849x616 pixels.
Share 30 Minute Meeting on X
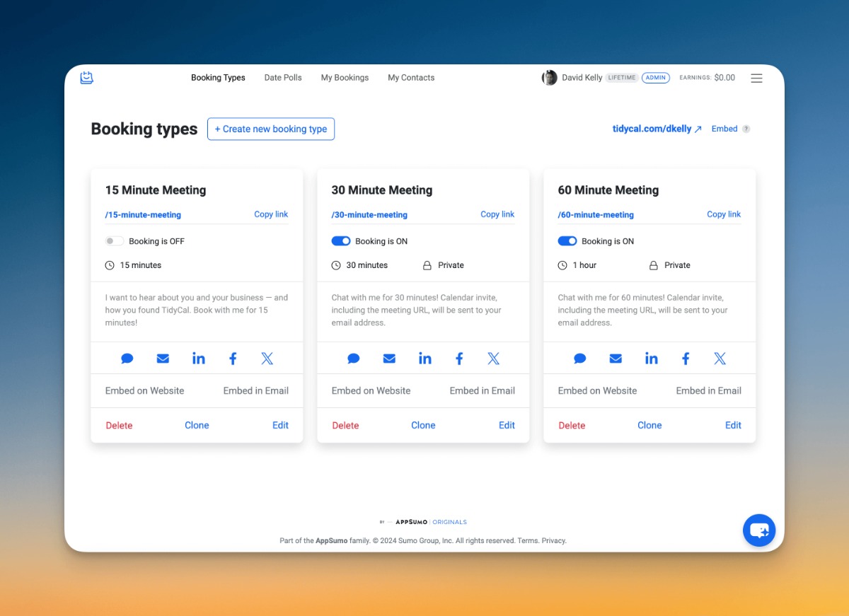pos(493,359)
